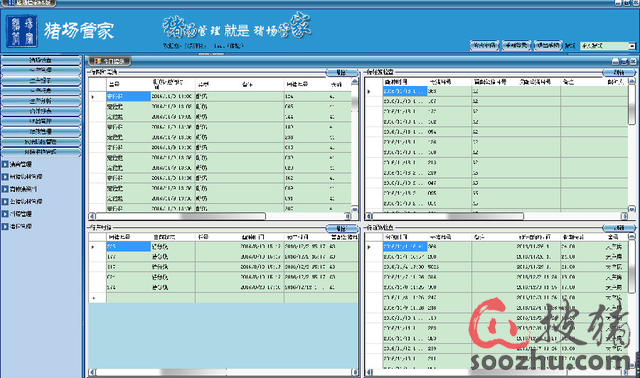Click the arrow icon beside the first sidebar tree entry
This screenshot has width=640, height=378.
click(x=5, y=164)
